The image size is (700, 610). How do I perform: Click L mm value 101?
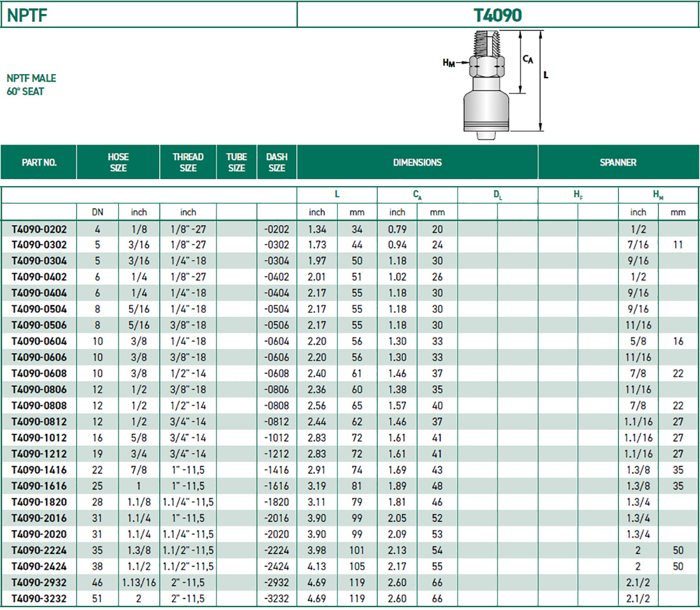356,550
